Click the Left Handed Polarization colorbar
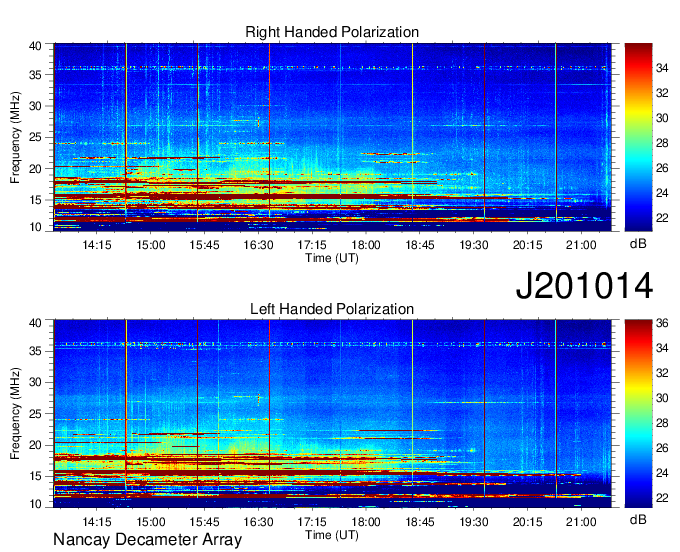The image size is (680, 552). tap(638, 413)
